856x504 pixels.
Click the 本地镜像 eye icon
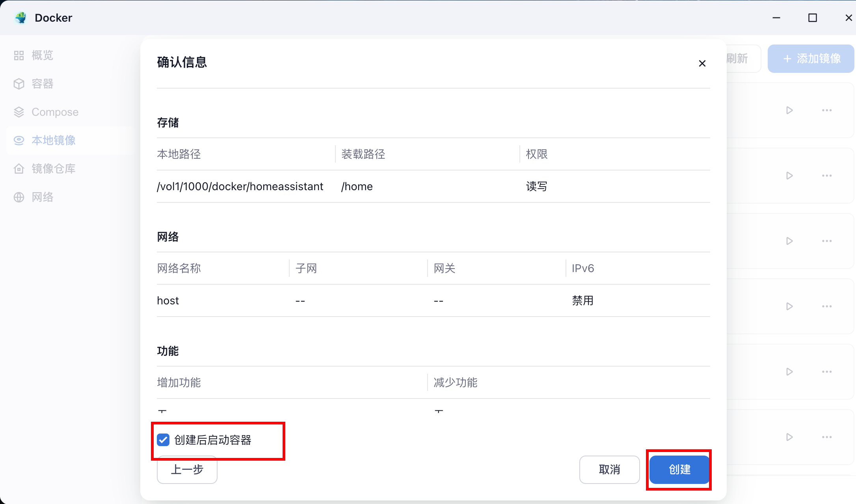pyautogui.click(x=19, y=141)
